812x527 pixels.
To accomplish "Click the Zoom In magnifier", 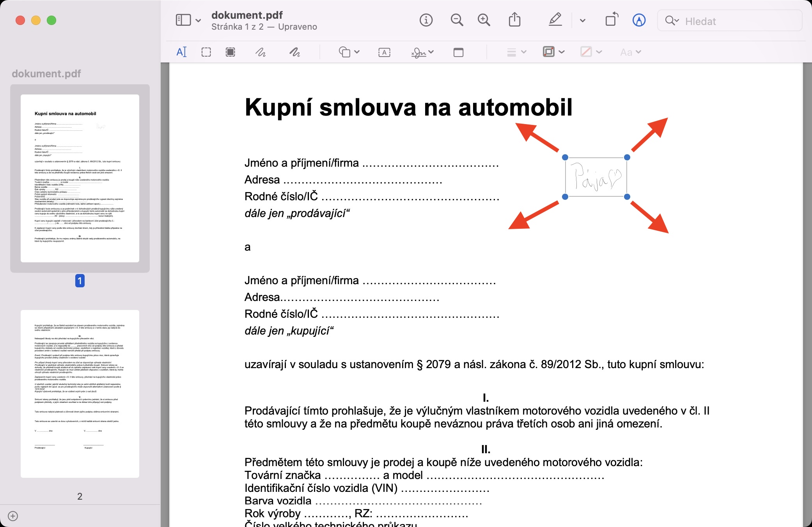I will point(484,20).
